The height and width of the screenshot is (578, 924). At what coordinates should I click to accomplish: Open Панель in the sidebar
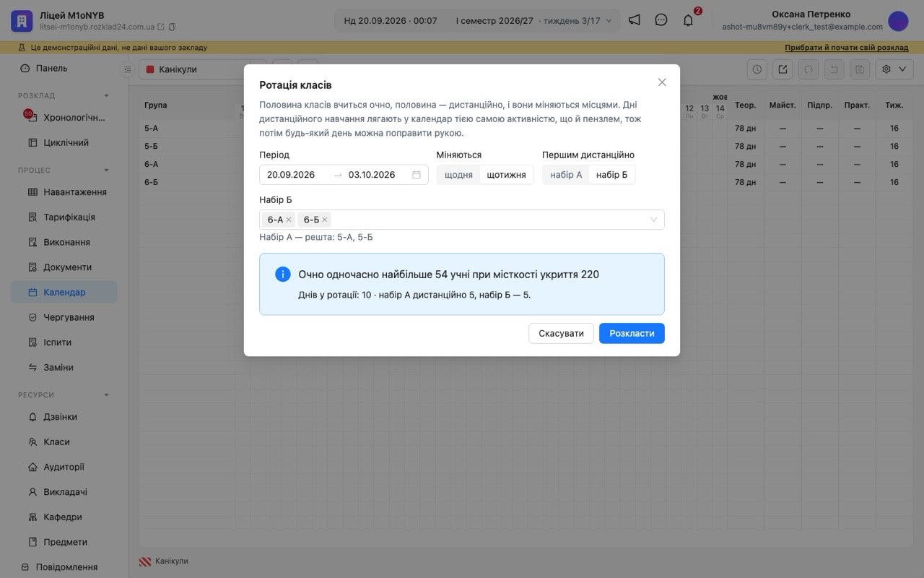coord(64,69)
